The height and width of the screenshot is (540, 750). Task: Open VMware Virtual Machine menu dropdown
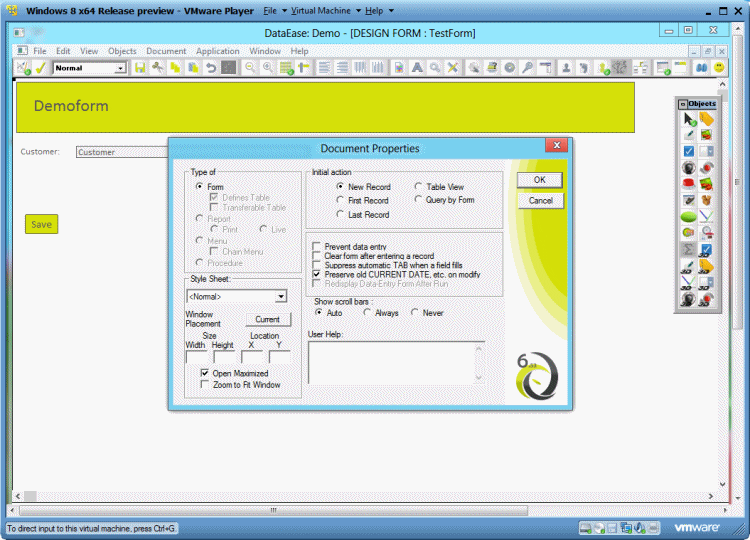click(325, 11)
